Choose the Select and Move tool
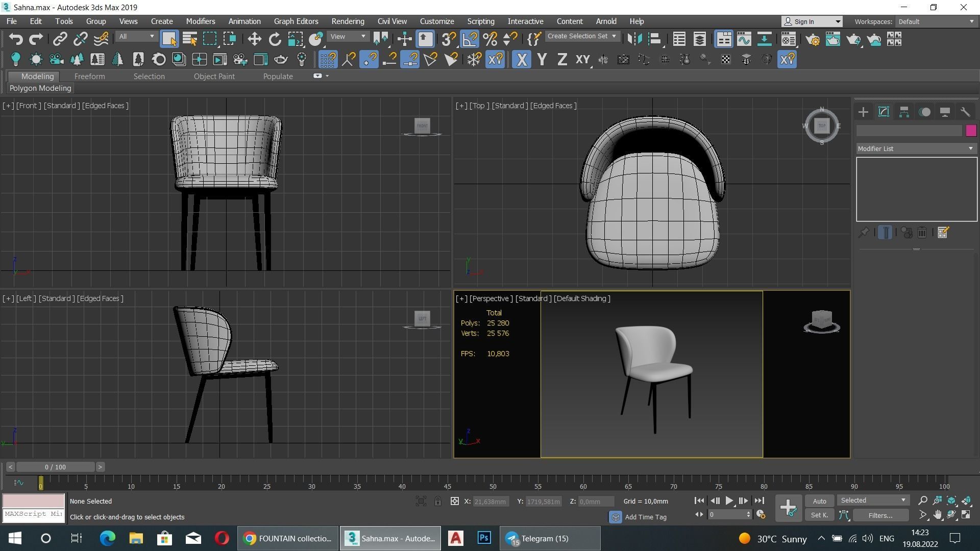Viewport: 980px width, 551px height. (x=254, y=39)
